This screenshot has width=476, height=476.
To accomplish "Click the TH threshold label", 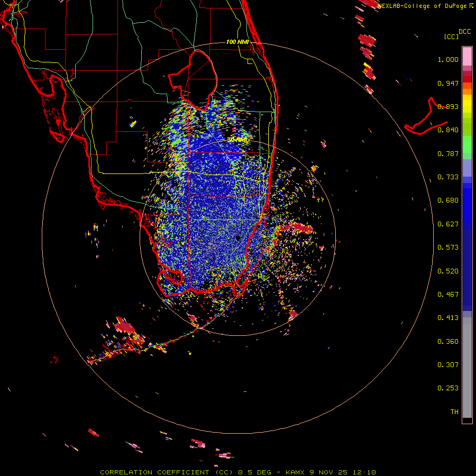I will (x=454, y=412).
